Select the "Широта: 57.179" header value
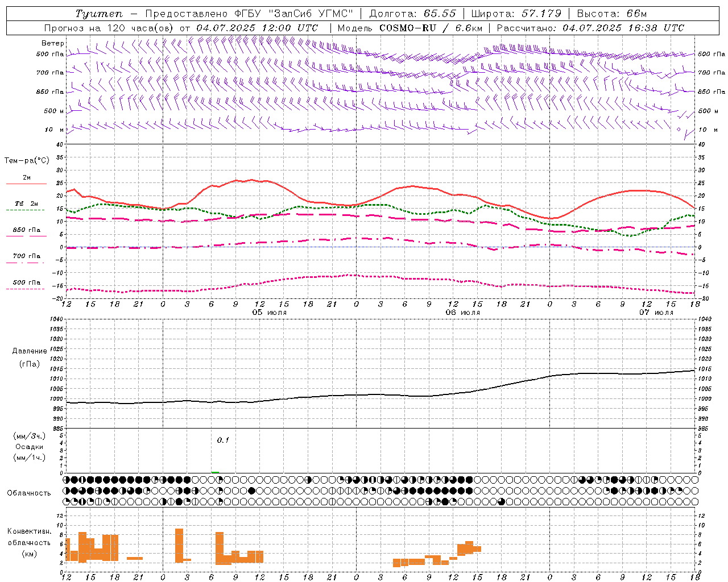The height and width of the screenshot is (582, 728). pos(516,14)
